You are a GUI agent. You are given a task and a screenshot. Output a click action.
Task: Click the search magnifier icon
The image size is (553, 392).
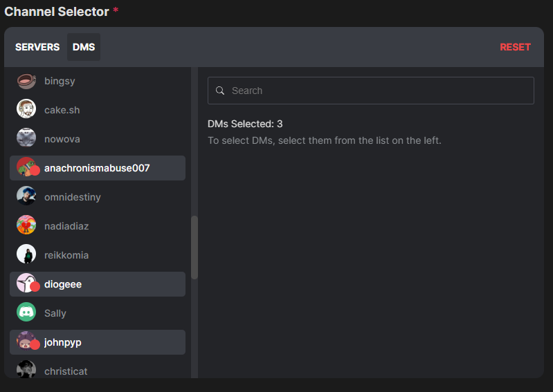[x=220, y=91]
